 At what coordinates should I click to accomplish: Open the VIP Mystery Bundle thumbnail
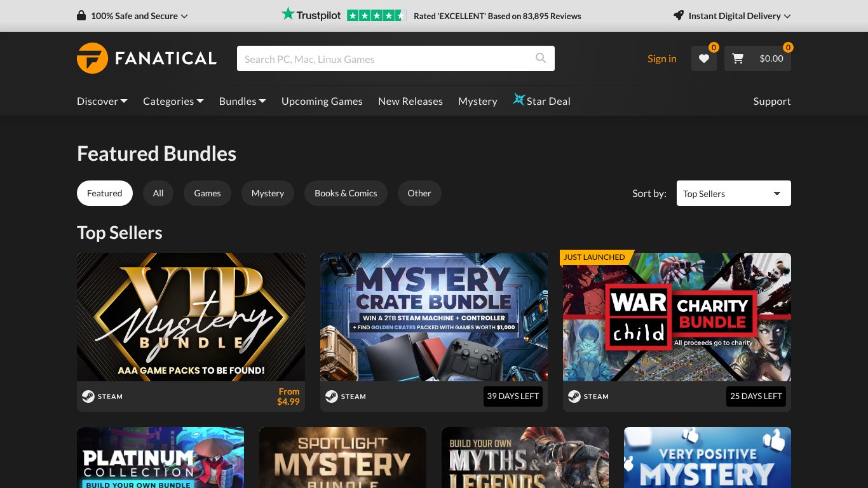(x=191, y=317)
